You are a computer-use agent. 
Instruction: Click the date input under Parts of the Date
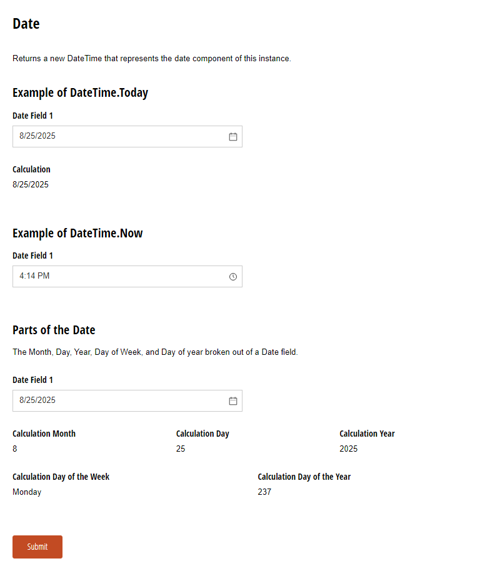(127, 401)
